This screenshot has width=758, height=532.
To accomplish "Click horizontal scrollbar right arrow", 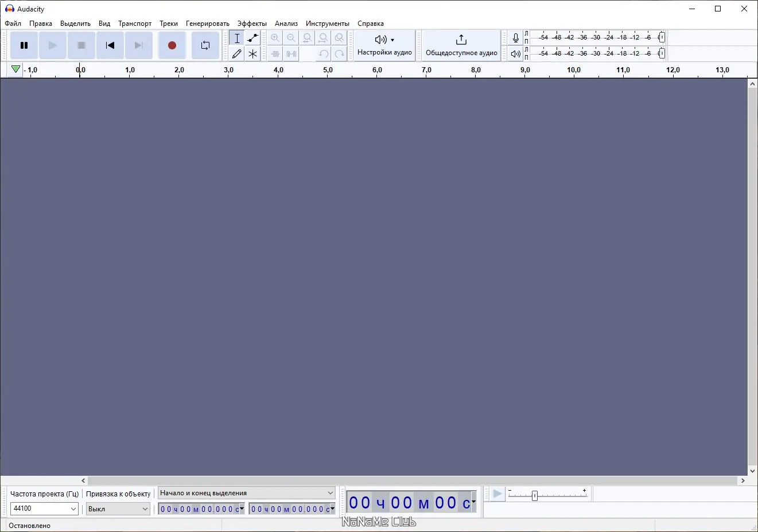I will 743,481.
